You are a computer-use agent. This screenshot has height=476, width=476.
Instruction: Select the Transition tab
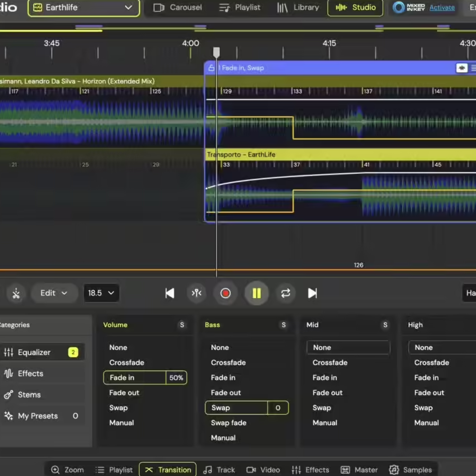168,470
